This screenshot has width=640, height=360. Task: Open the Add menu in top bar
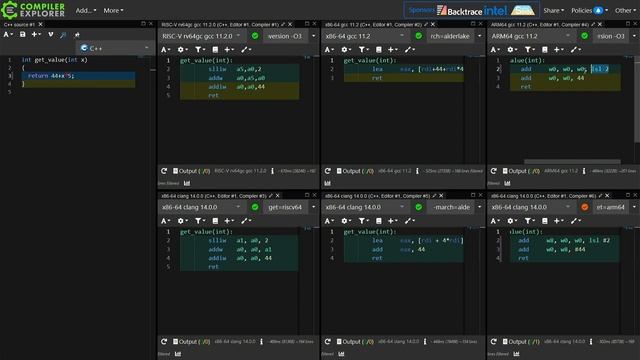point(86,11)
